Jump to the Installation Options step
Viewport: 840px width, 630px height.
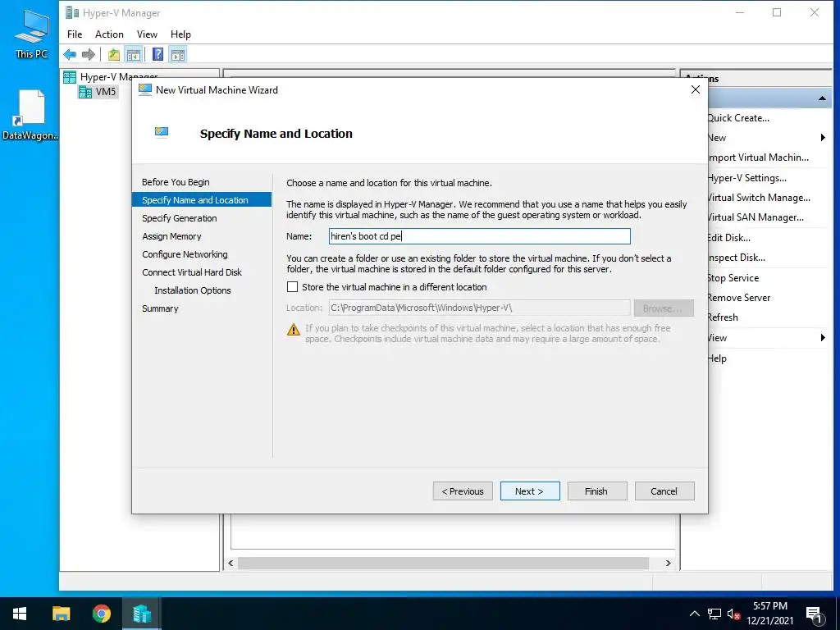coord(193,290)
